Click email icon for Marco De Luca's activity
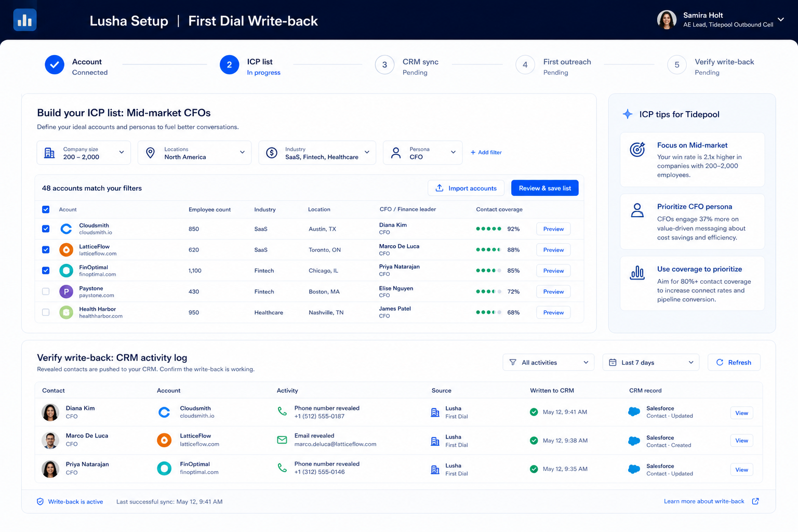This screenshot has width=798, height=532. [x=282, y=440]
